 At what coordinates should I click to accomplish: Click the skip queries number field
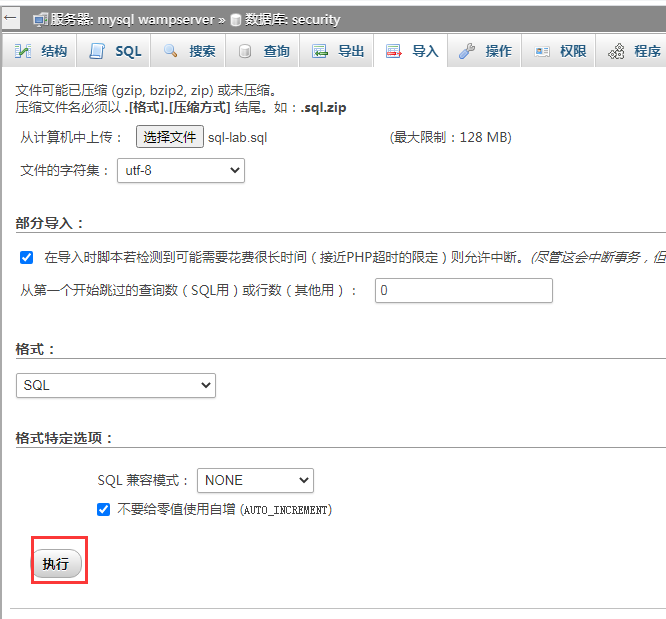(464, 290)
